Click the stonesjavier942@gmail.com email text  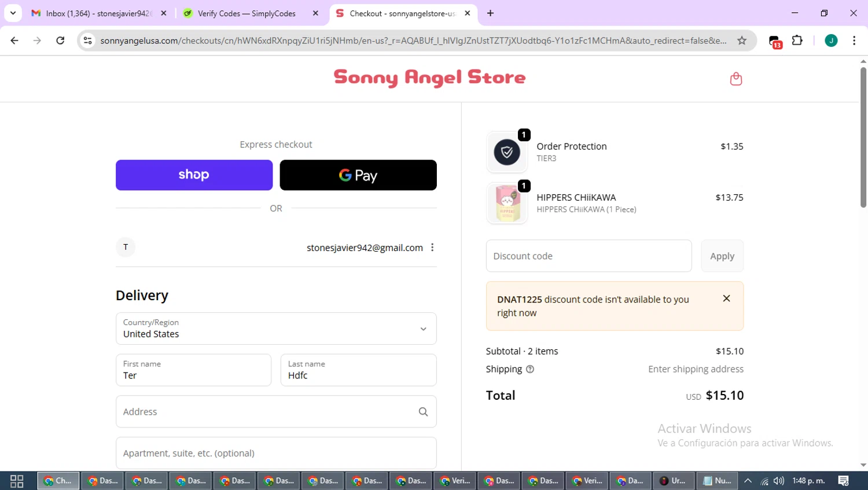point(365,248)
